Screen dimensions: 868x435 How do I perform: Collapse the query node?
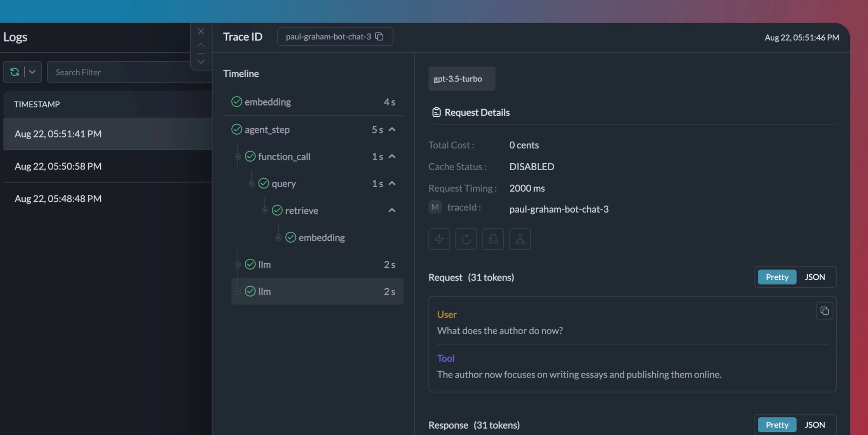coord(392,183)
